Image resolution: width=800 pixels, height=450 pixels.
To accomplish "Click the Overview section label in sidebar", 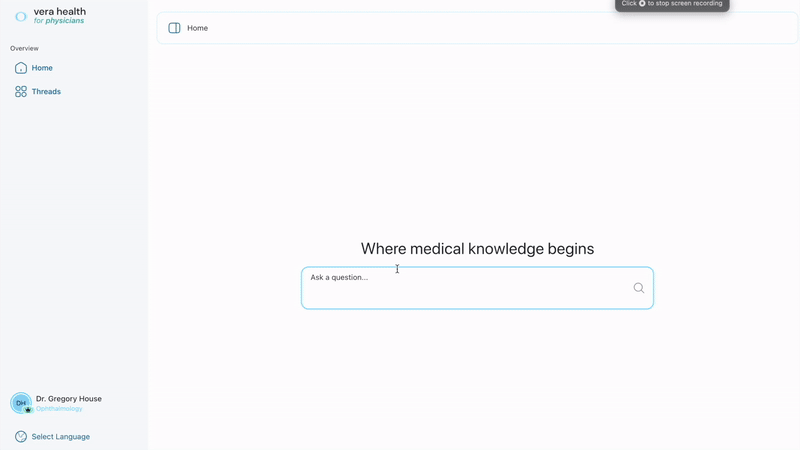I will click(x=24, y=48).
